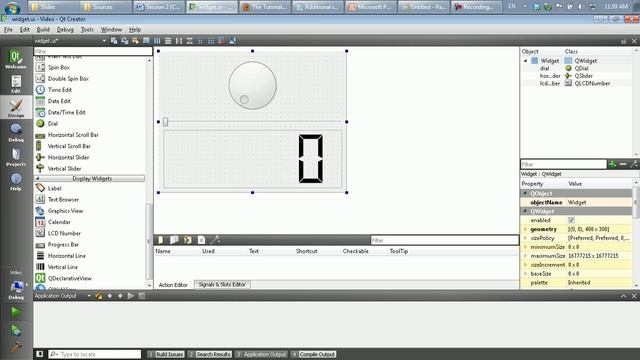The width and height of the screenshot is (640, 360).
Task: Show the Application Output pane button
Action: tap(261, 354)
